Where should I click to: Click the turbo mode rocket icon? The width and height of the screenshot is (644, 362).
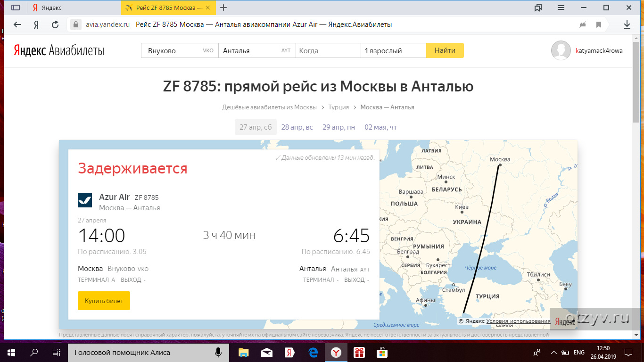click(x=583, y=25)
